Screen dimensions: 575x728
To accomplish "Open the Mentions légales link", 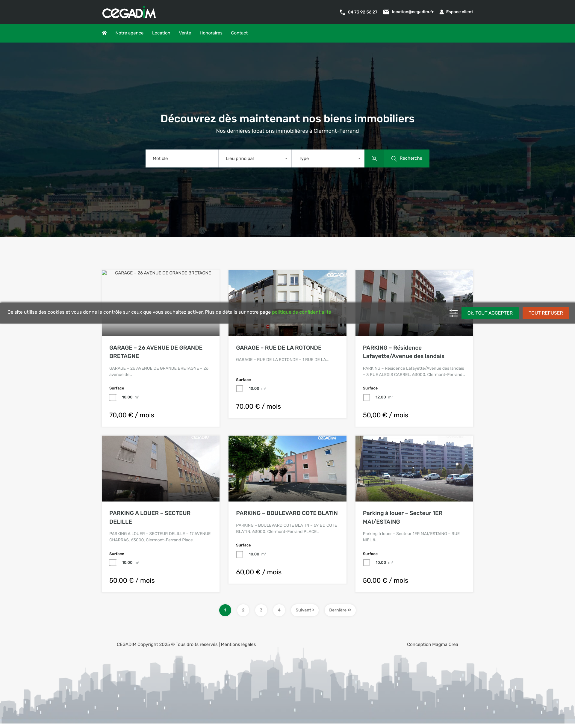I will [238, 644].
